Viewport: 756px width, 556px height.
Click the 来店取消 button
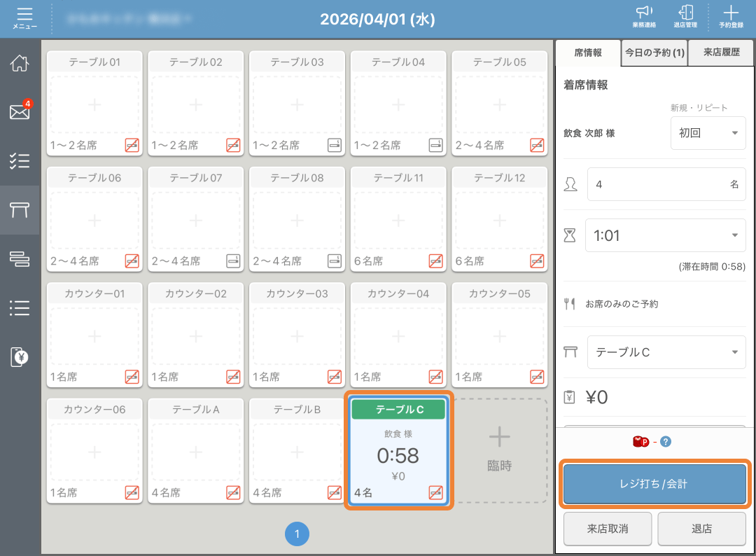608,529
